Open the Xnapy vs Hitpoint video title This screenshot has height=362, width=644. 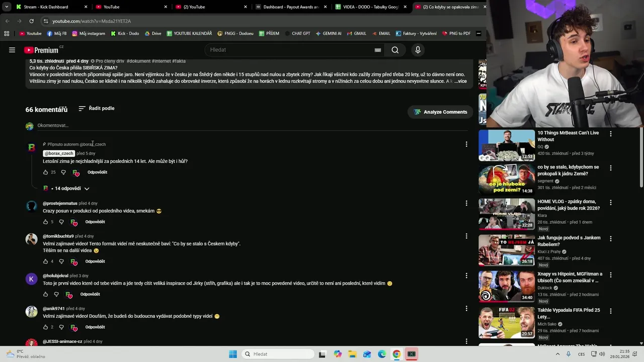570,278
